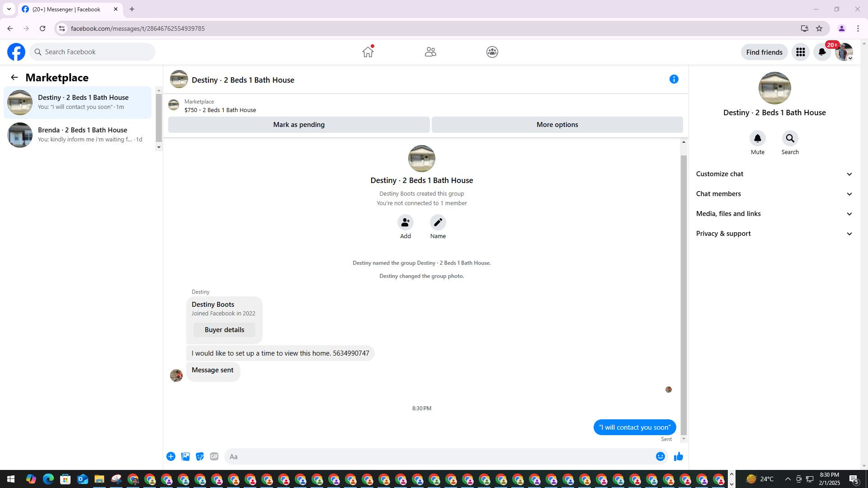The image size is (868, 488).
Task: Open the notifications bell icon
Action: point(822,52)
